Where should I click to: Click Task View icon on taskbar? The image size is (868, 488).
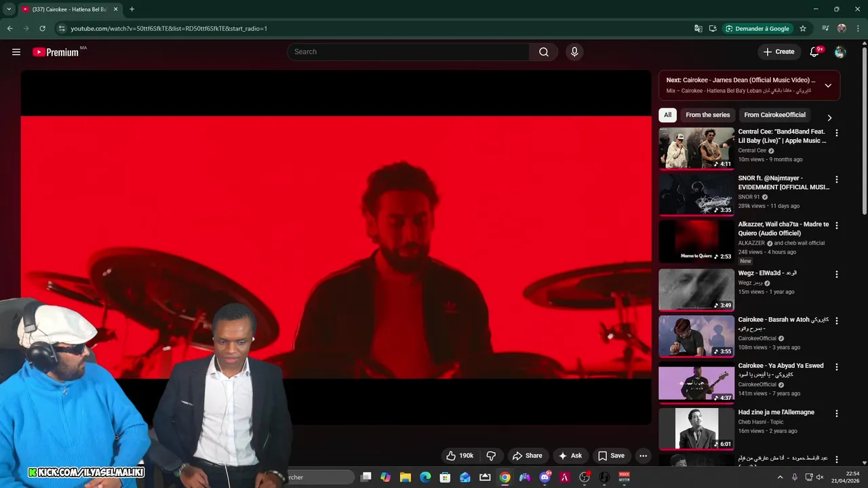(x=366, y=477)
